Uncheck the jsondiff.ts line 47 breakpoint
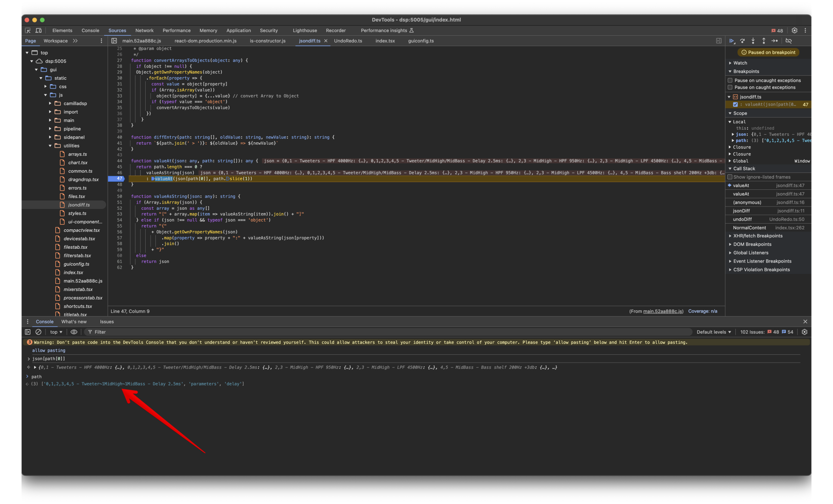 735,104
